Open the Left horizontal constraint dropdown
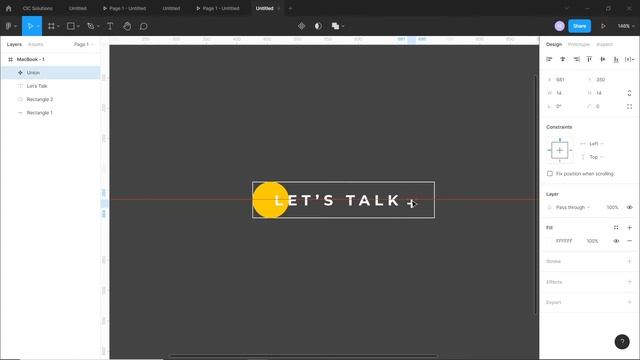640x360 pixels. [596, 144]
